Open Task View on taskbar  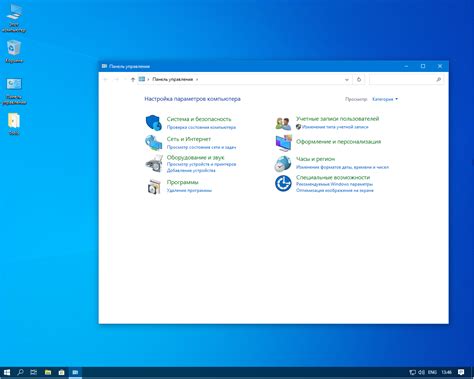[x=34, y=372]
